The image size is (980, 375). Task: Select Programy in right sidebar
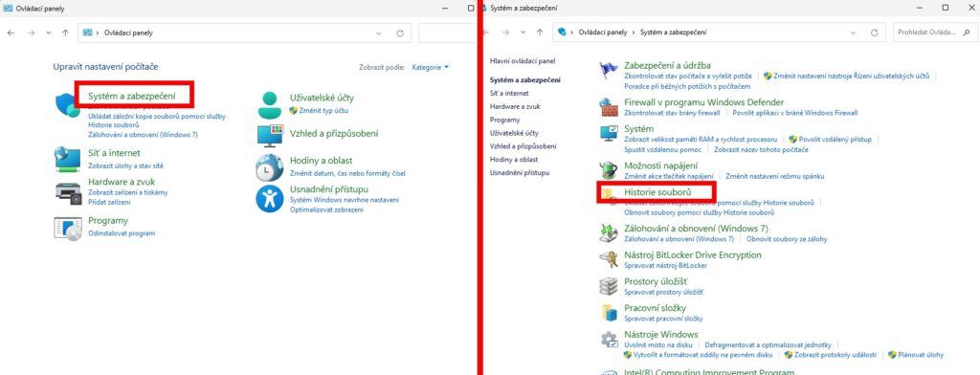point(505,120)
